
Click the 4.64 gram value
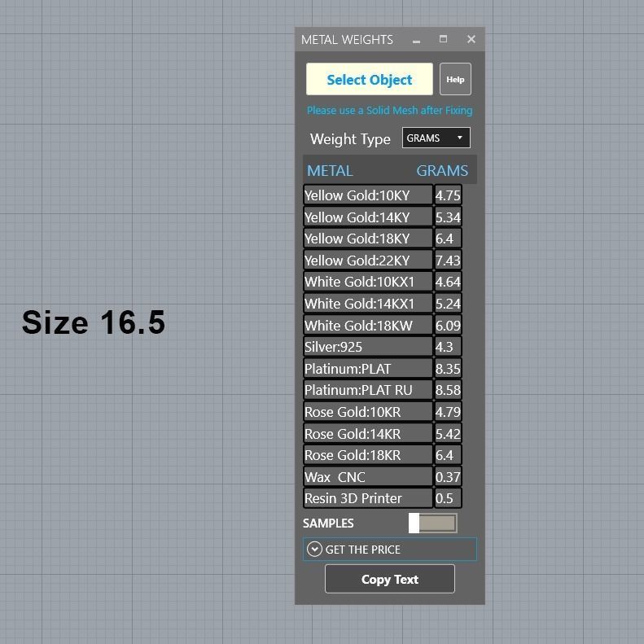point(448,282)
